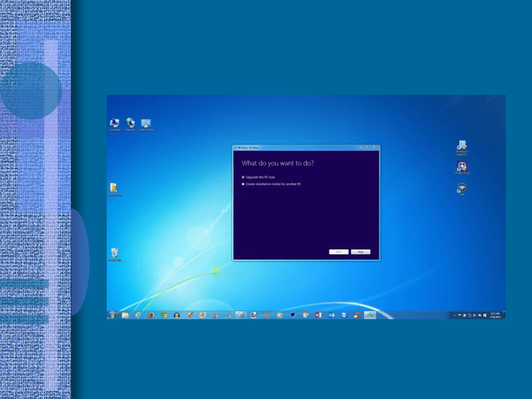This screenshot has height=399, width=532.
Task: Minimize the Windows 10 Setup window
Action: pos(361,147)
